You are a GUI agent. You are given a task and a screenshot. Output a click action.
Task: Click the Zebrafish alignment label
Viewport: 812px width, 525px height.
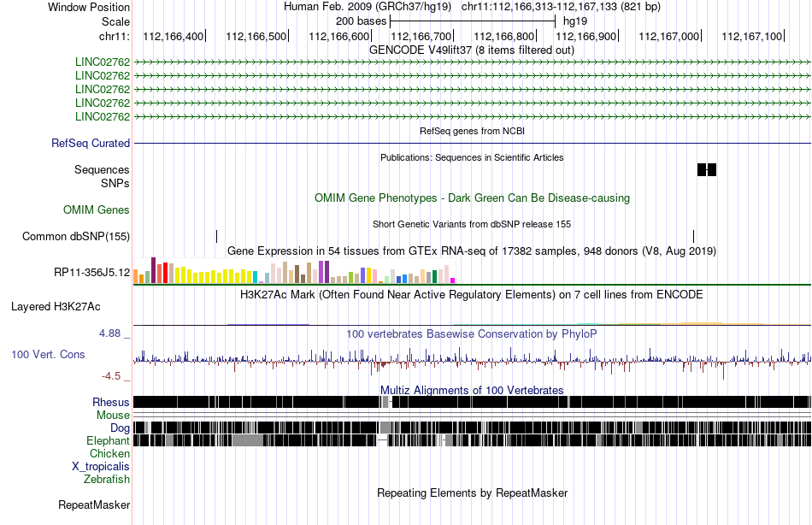107,480
